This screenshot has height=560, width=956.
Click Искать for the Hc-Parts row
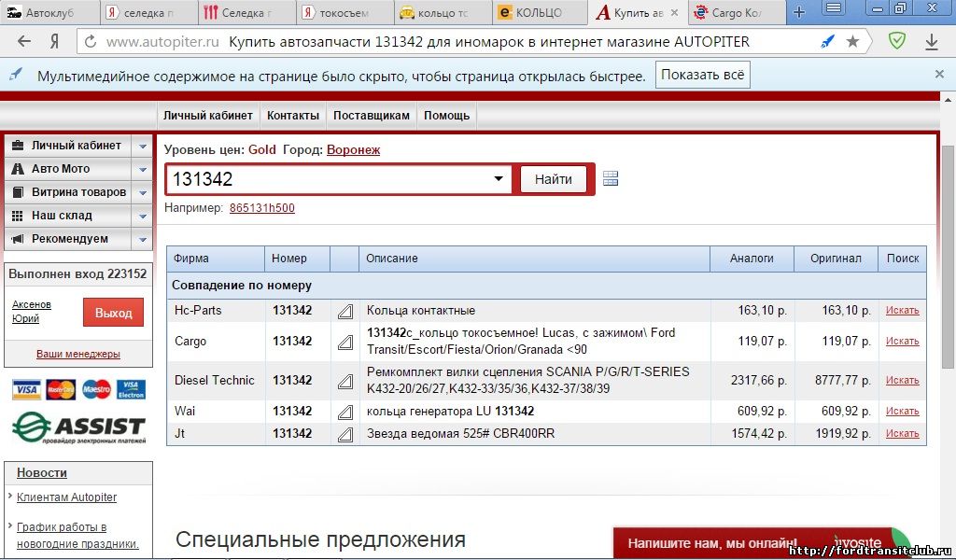point(903,310)
